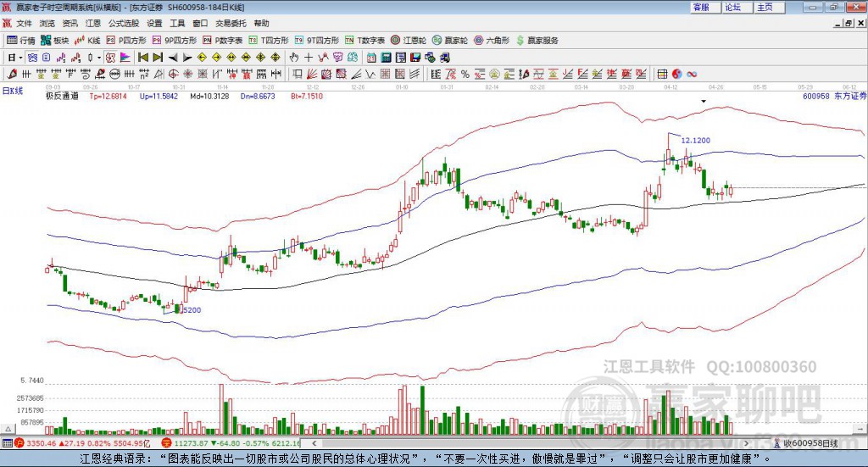This screenshot has width=868, height=467.
Task: Open the 设置 menu
Action: (x=154, y=23)
